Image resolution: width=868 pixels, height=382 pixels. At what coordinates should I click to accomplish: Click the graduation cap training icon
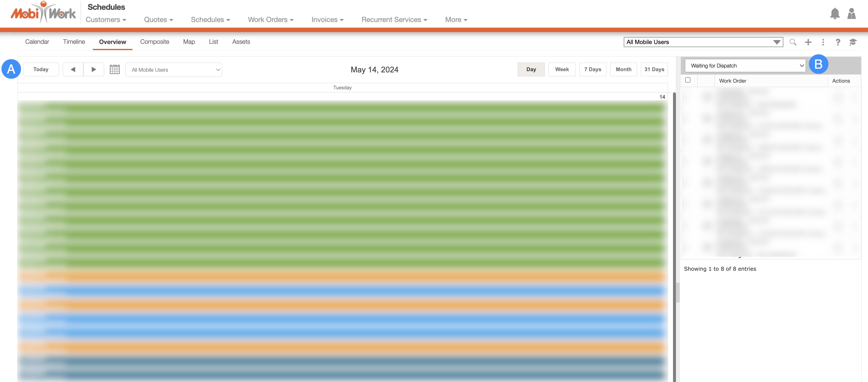pos(853,42)
